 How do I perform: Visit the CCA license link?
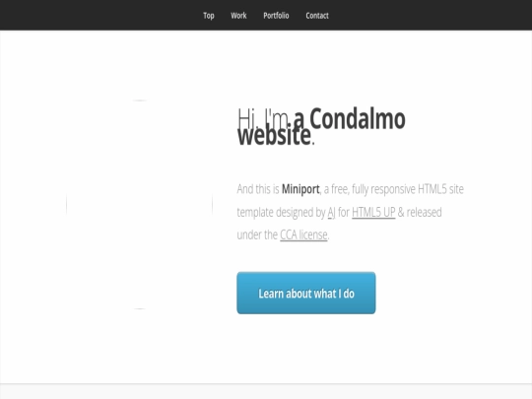(x=303, y=234)
